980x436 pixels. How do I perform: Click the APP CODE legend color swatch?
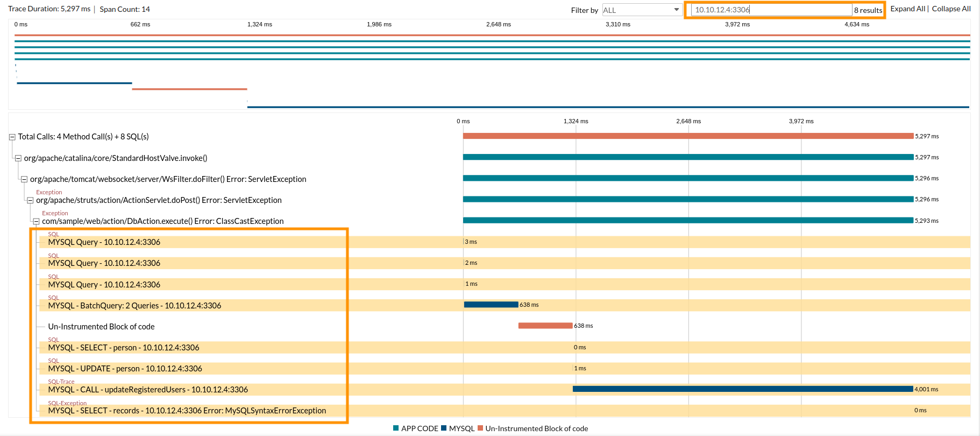tap(396, 428)
